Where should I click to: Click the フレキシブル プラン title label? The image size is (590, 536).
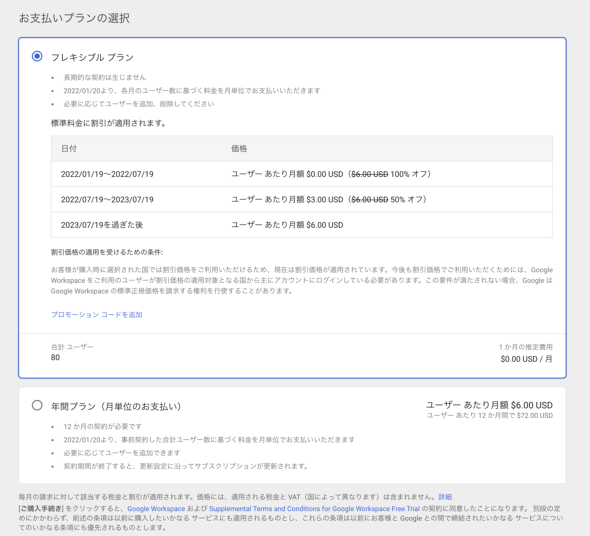pos(92,57)
